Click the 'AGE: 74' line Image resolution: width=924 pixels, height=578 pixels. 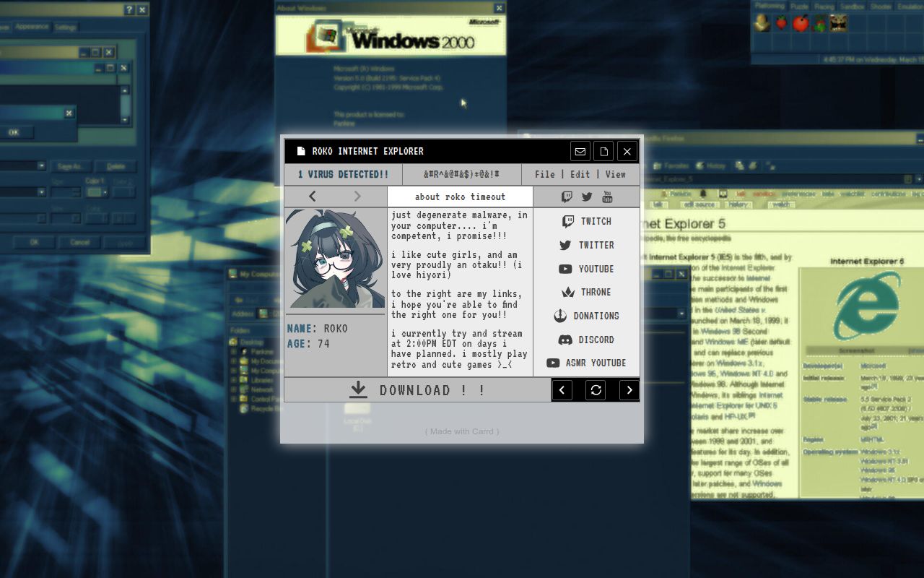(308, 344)
